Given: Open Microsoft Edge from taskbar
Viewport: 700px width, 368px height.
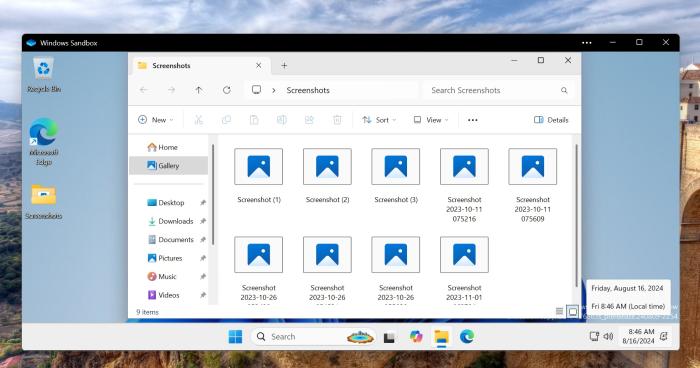Looking at the screenshot, I should click(x=467, y=336).
